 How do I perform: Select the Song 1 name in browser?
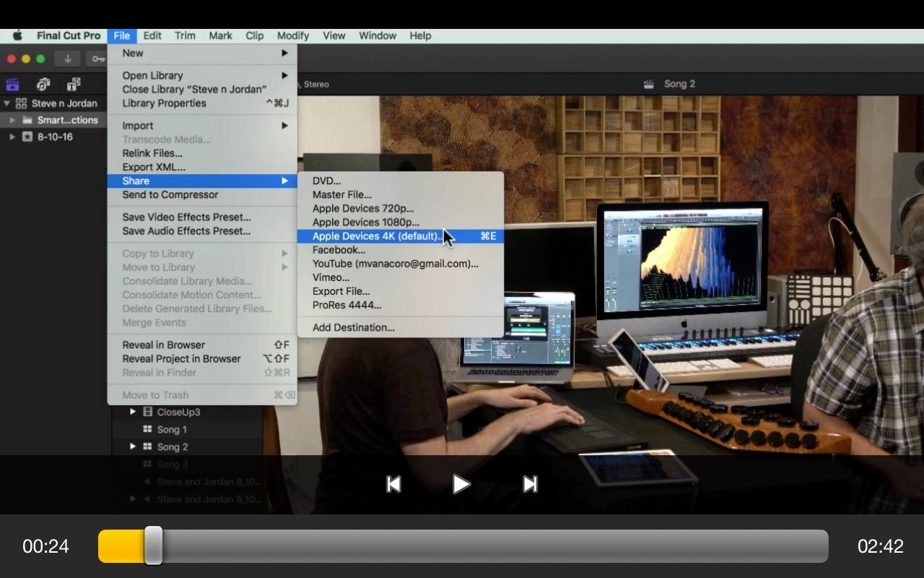coord(172,429)
